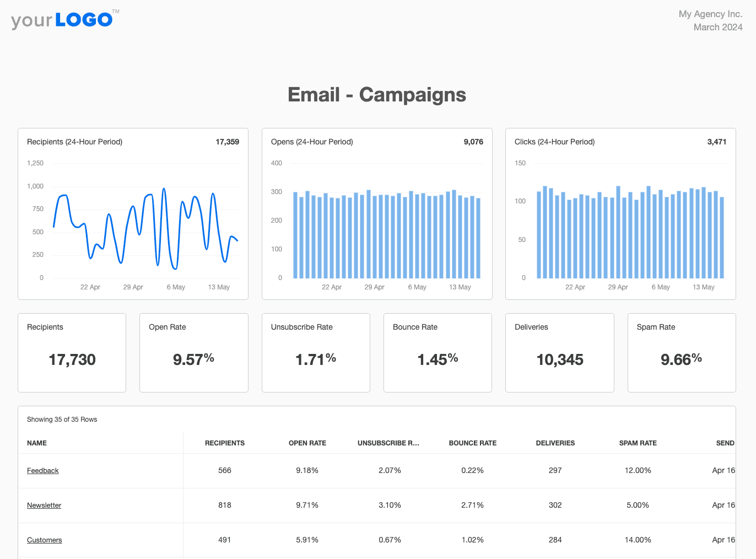This screenshot has width=756, height=559.
Task: Sort table by Recipients column header
Action: pos(224,443)
